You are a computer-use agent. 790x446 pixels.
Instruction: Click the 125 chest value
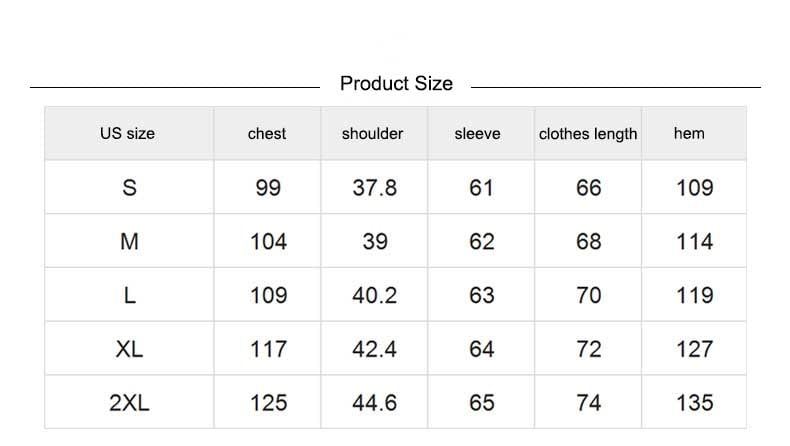point(268,404)
